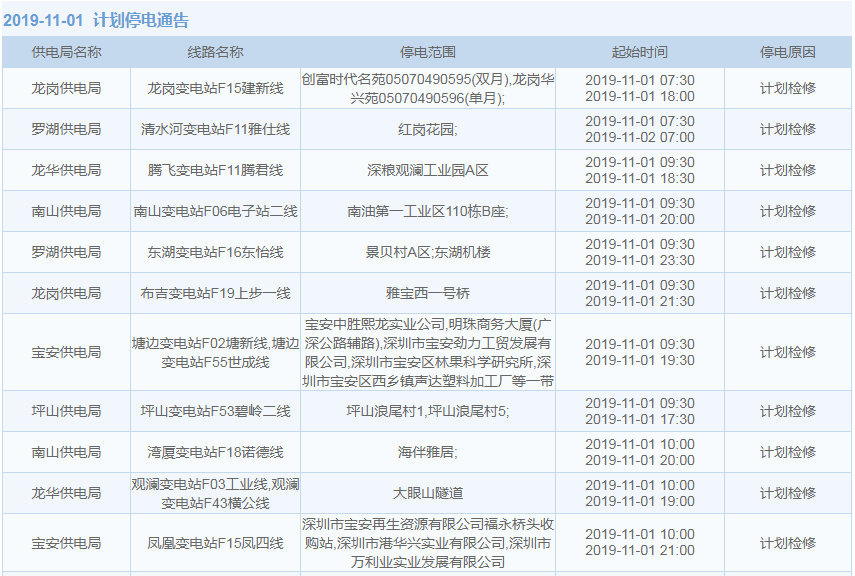This screenshot has width=855, height=576.
Task: Select the 坪山供电局 bureau cell
Action: [66, 411]
